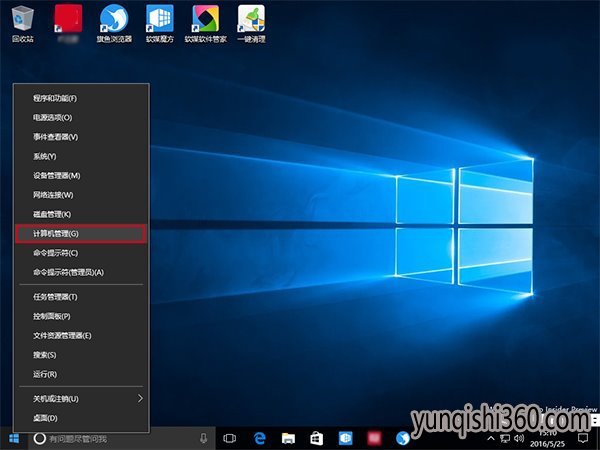
Task: Select the 一键清理 desktop shortcut
Action: (x=251, y=24)
